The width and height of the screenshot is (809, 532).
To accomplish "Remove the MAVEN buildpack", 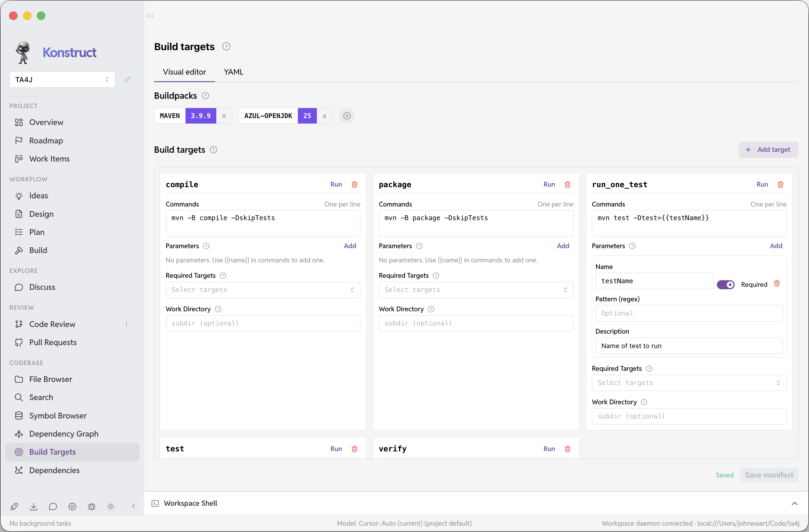I will tap(224, 116).
